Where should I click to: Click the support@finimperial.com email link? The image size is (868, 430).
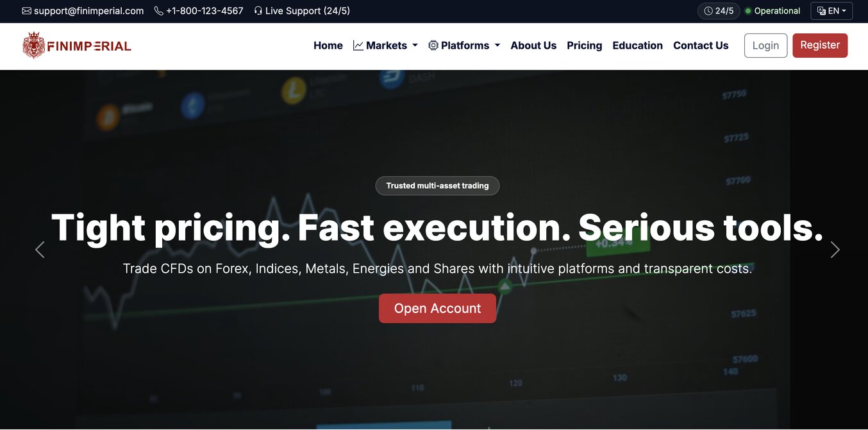[x=90, y=10]
